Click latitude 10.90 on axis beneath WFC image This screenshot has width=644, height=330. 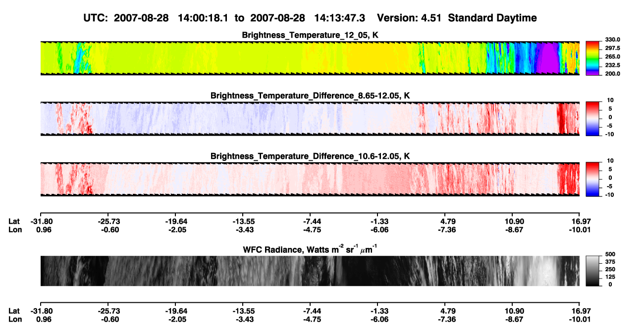(513, 311)
